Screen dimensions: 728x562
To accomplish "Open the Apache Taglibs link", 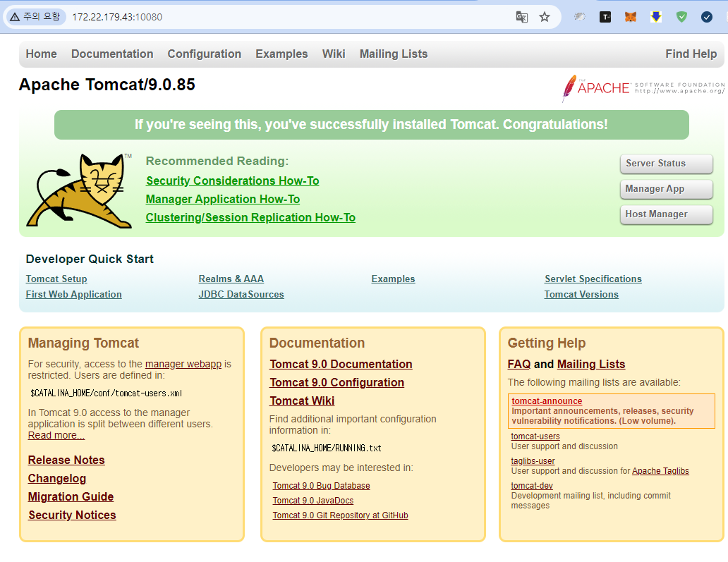I will [x=660, y=470].
